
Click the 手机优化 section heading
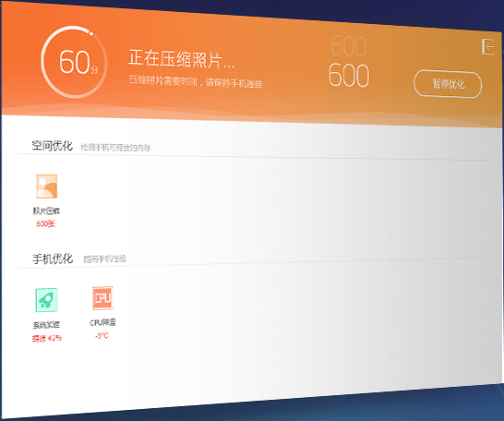pyautogui.click(x=53, y=259)
